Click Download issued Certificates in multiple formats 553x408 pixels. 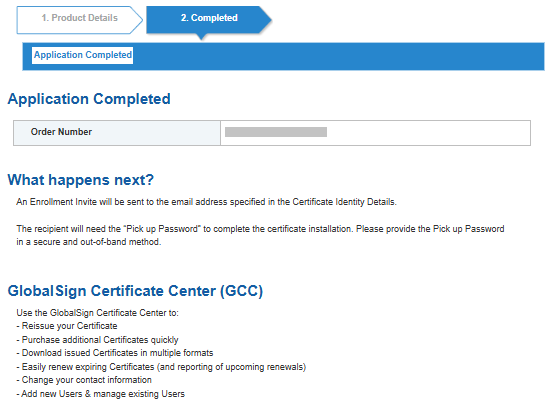point(115,353)
